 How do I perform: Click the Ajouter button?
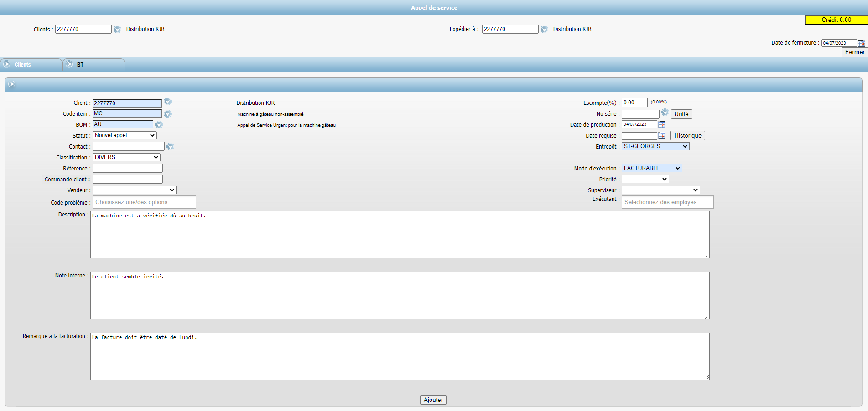[433, 400]
